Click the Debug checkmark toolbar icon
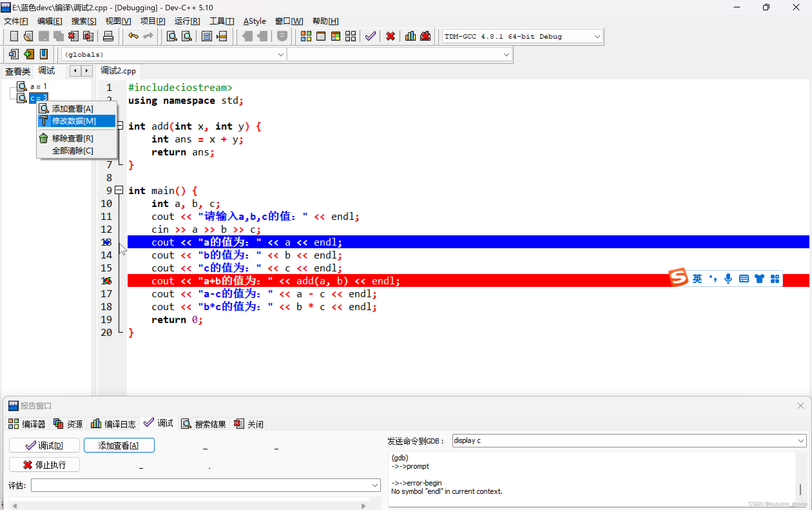Viewport: 812px width, 510px height. 370,36
